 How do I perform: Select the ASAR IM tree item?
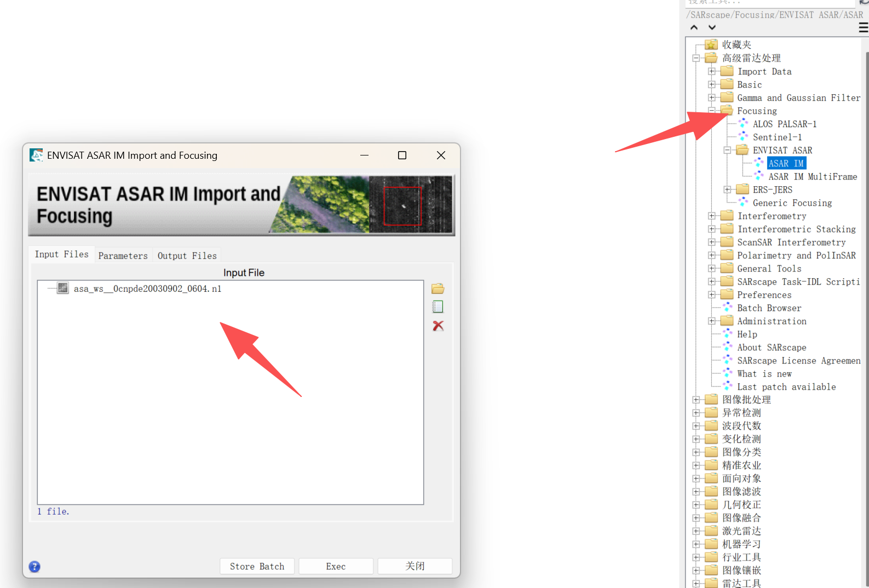click(x=786, y=163)
